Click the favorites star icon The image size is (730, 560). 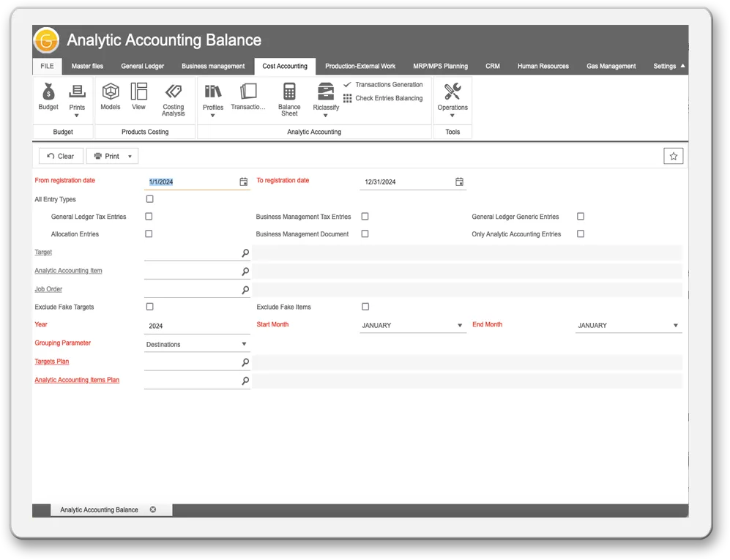673,156
